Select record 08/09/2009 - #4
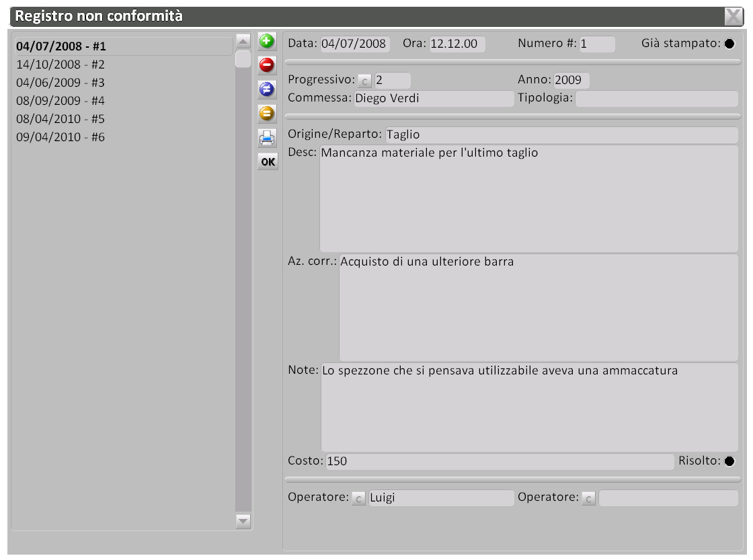Screen dimensions: 753x560 coord(61,101)
